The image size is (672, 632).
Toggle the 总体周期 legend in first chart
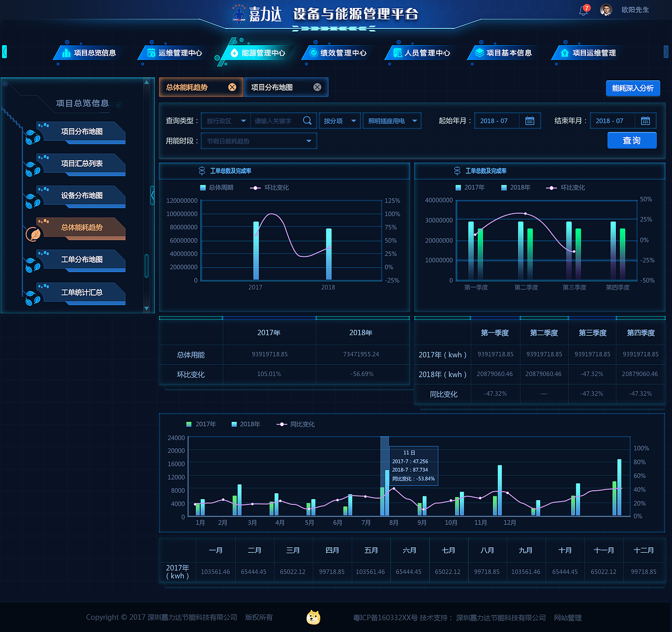click(216, 188)
